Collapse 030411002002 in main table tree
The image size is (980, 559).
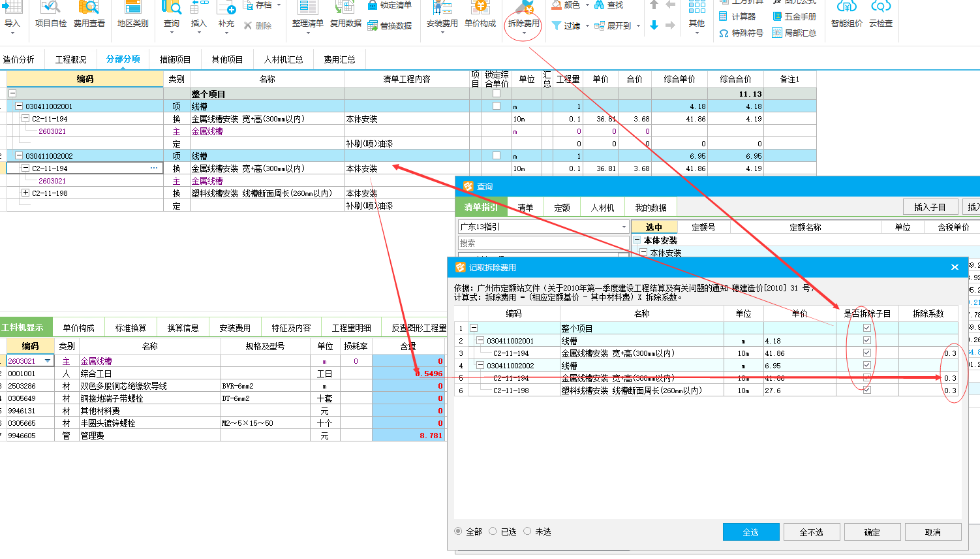point(19,155)
